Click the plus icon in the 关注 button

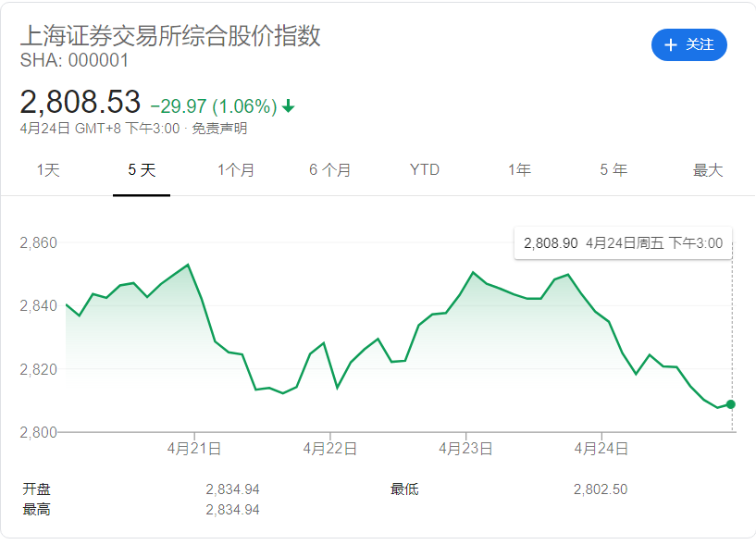point(671,45)
